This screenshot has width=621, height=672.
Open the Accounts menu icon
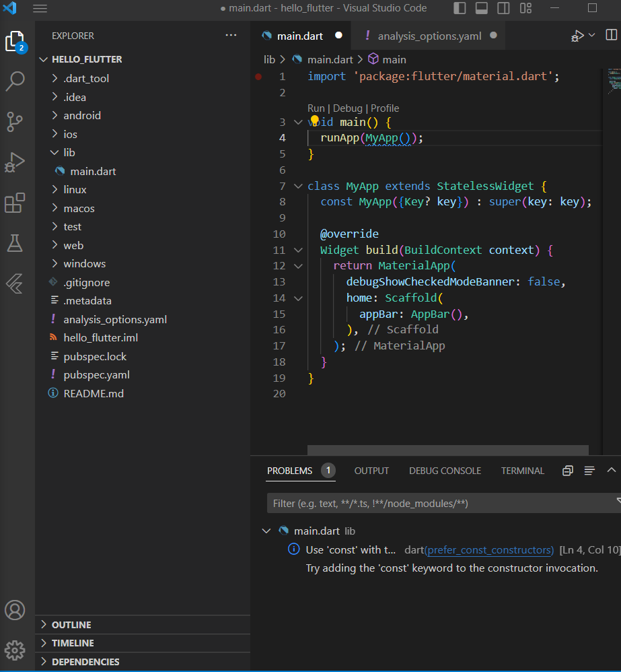[15, 610]
